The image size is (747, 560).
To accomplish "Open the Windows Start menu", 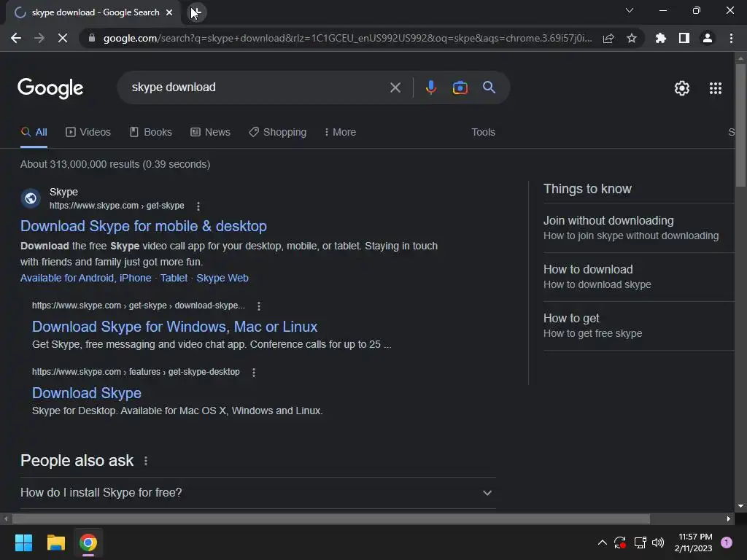I will 23,542.
